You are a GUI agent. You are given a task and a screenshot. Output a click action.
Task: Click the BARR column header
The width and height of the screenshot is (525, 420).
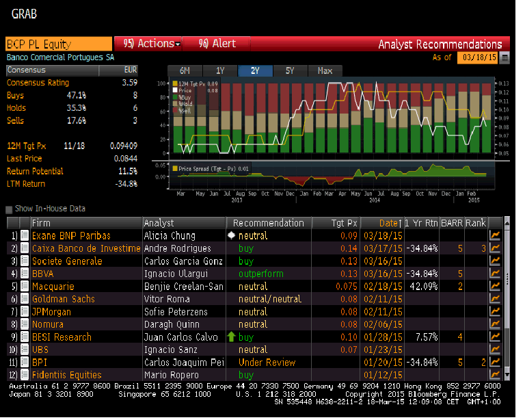[x=452, y=223]
